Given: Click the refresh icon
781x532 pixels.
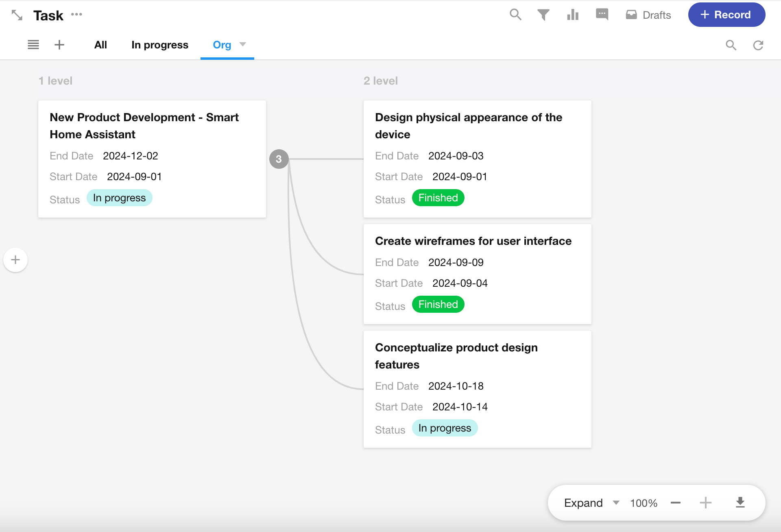Looking at the screenshot, I should coord(758,45).
